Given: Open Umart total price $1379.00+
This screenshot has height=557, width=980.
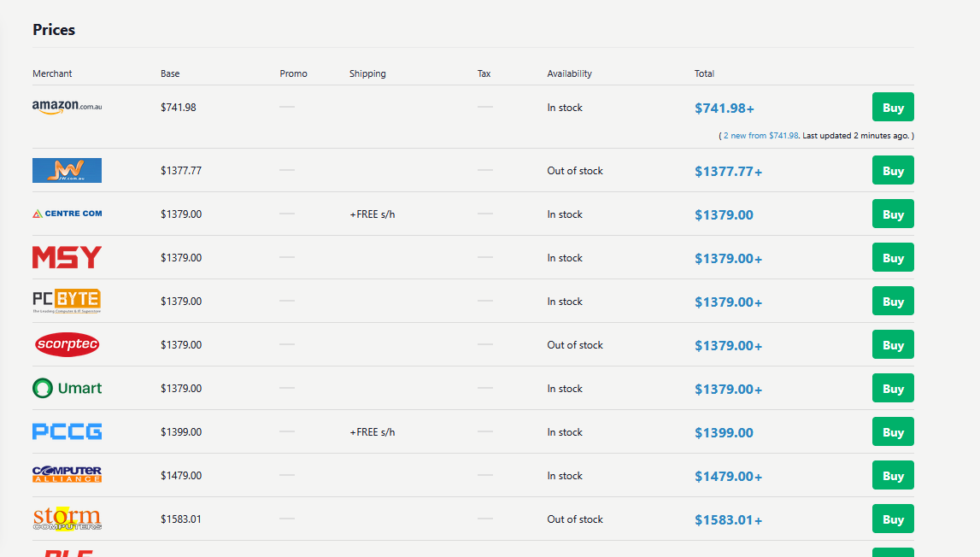Looking at the screenshot, I should point(728,389).
